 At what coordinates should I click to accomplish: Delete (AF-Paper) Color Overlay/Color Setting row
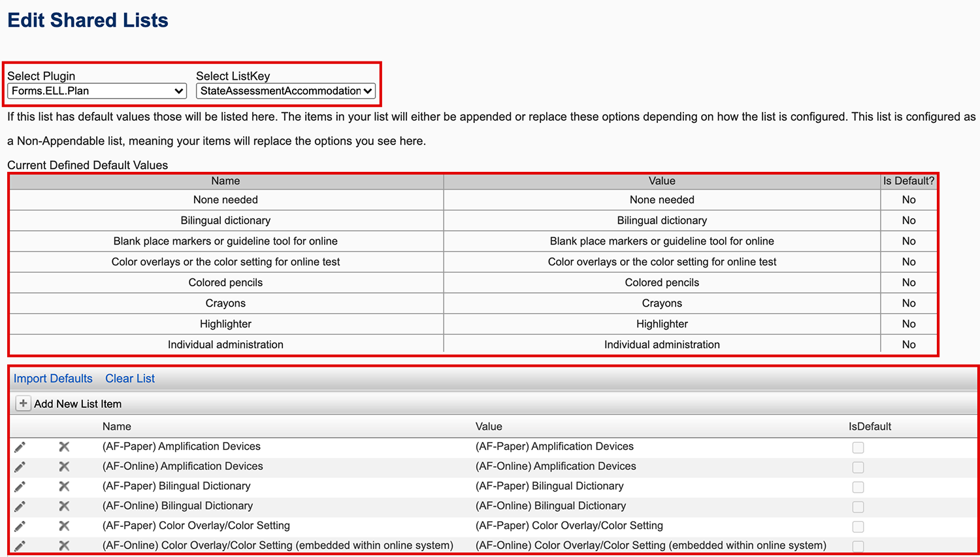coord(64,526)
